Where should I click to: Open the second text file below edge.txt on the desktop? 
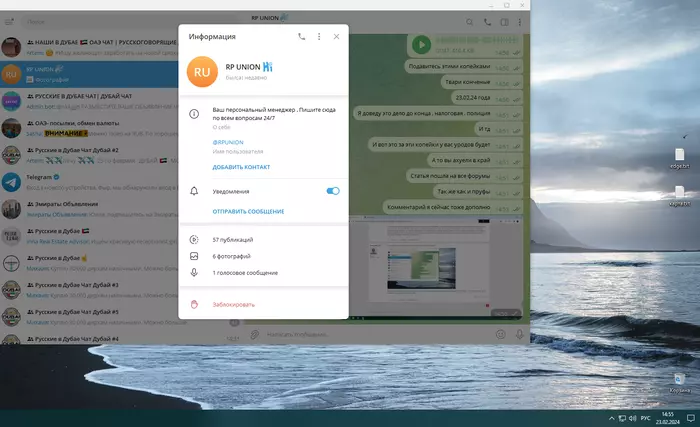679,197
